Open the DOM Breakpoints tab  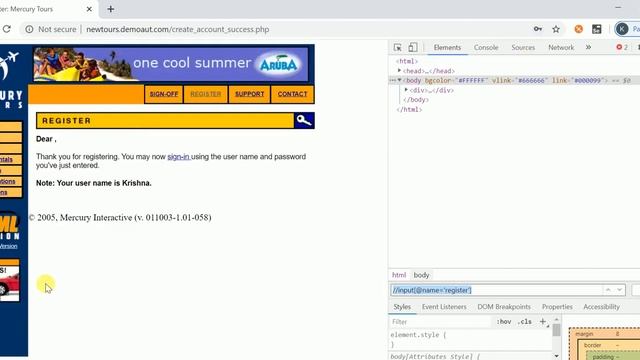tap(504, 307)
